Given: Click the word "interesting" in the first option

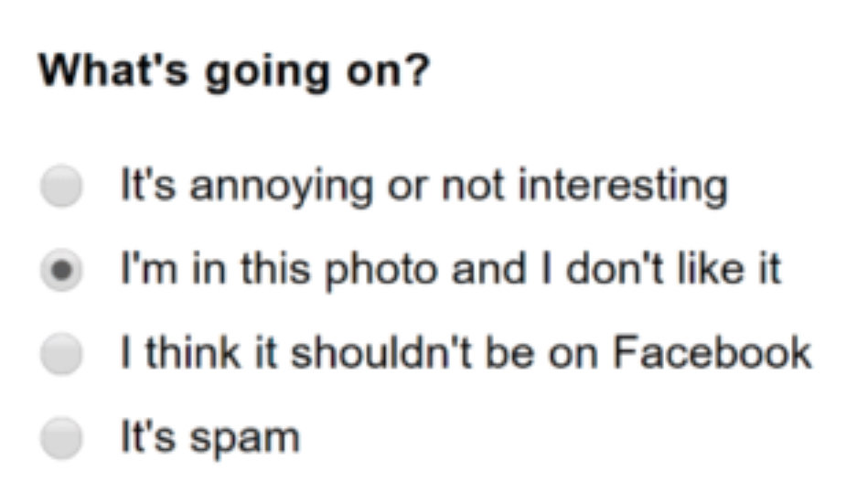Looking at the screenshot, I should click(623, 187).
